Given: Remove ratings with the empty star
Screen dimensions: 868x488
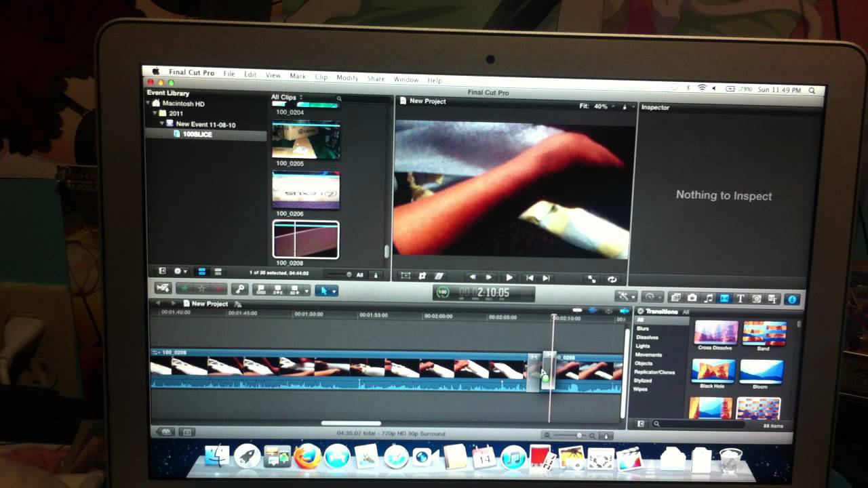Looking at the screenshot, I should point(201,289).
